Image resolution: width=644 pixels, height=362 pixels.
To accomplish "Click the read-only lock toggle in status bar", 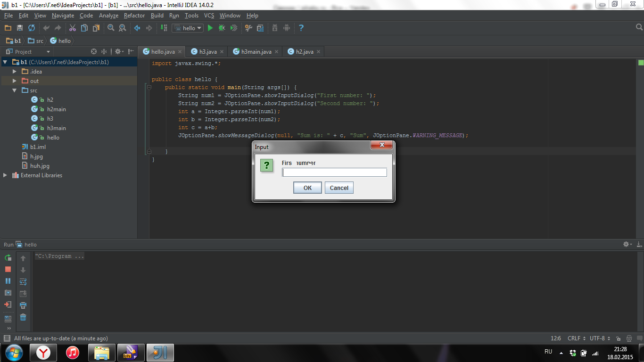I will coord(618,338).
